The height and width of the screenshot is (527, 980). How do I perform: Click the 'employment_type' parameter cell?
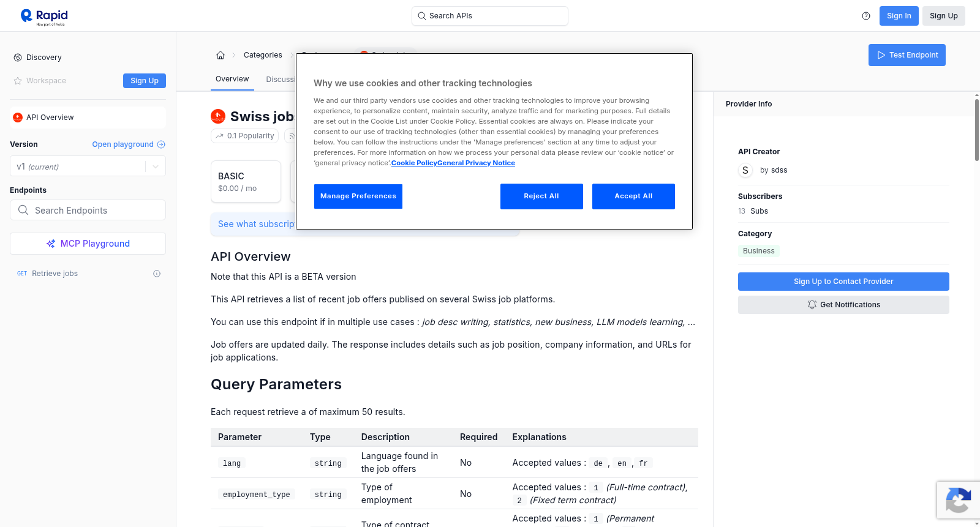256,495
